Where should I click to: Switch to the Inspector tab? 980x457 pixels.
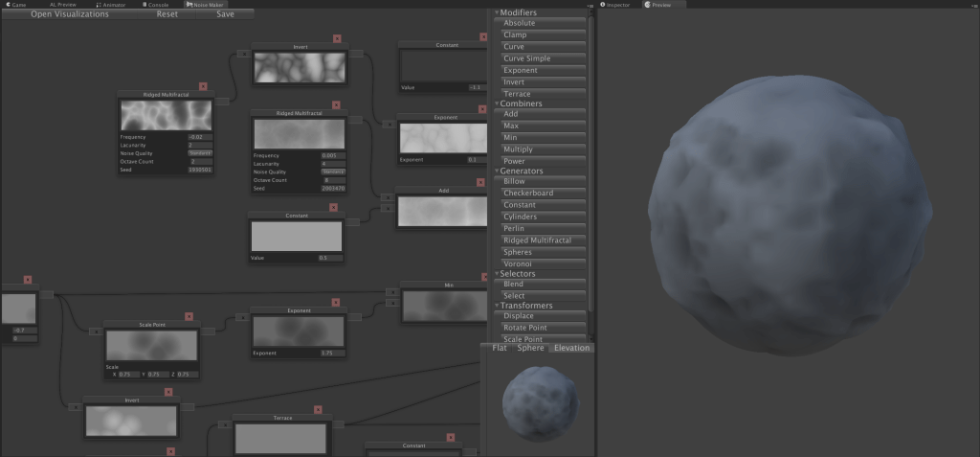tap(616, 5)
